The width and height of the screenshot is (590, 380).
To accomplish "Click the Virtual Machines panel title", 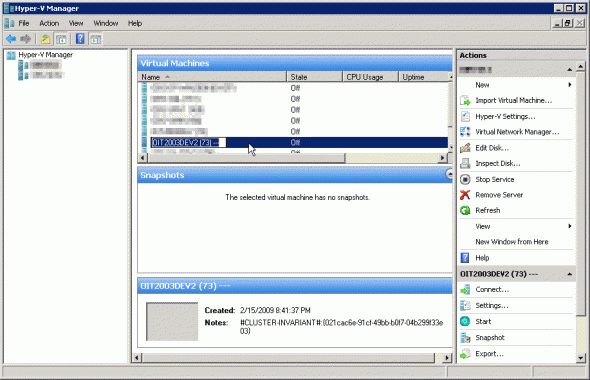I will coord(175,63).
